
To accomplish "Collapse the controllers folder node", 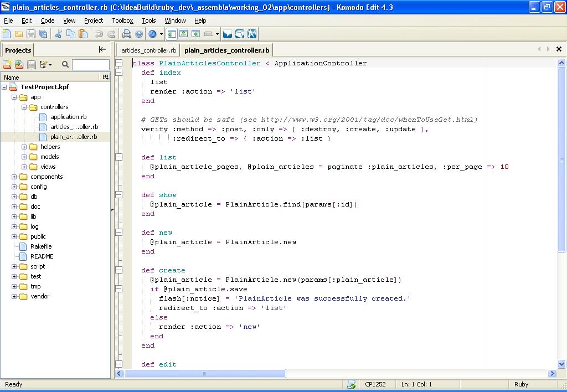I will pos(24,107).
